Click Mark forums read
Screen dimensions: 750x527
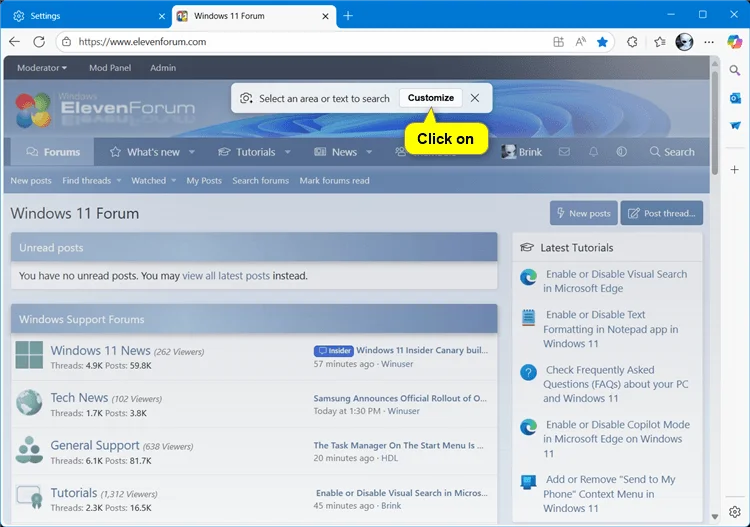click(334, 180)
